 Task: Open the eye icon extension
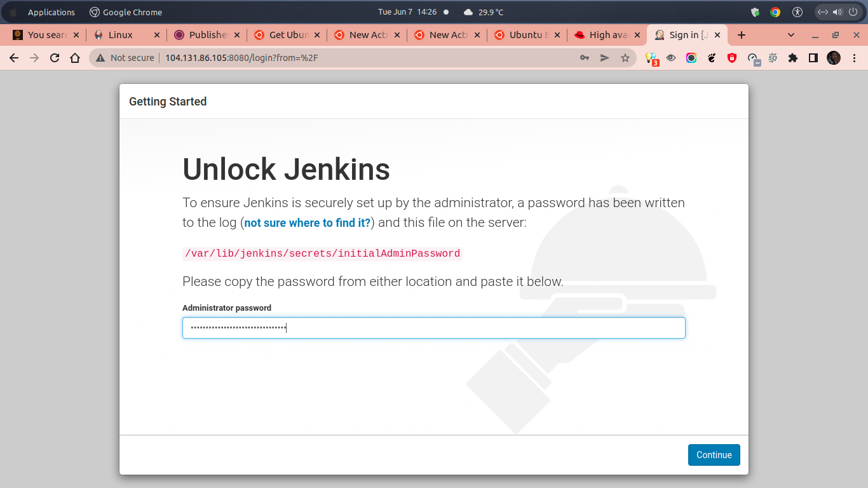pyautogui.click(x=671, y=58)
